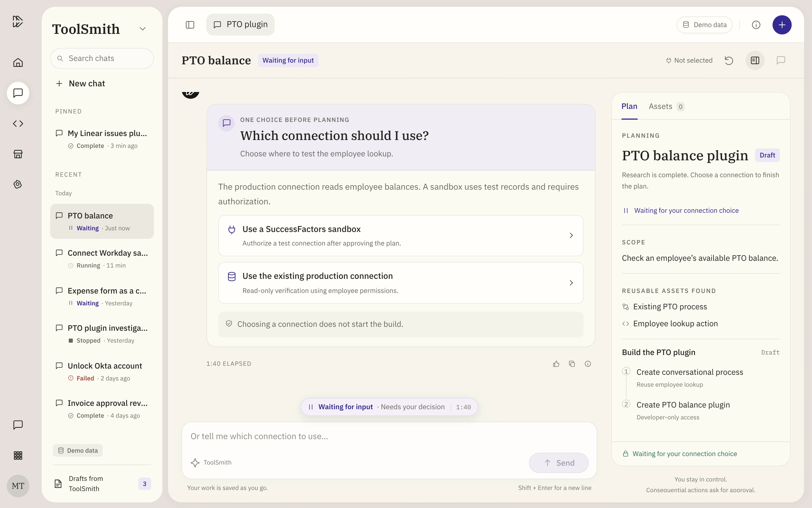The height and width of the screenshot is (508, 812).
Task: Click the Send button
Action: point(559,463)
